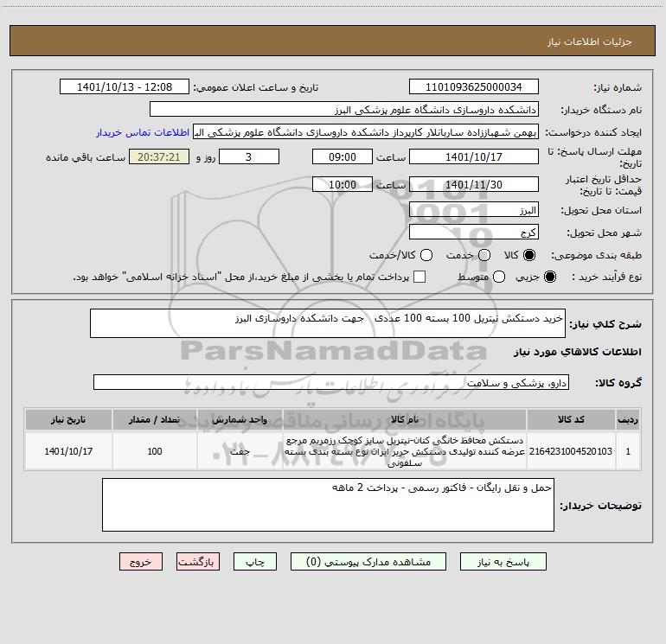Click the تاریخ نیاز column header

(x=68, y=419)
